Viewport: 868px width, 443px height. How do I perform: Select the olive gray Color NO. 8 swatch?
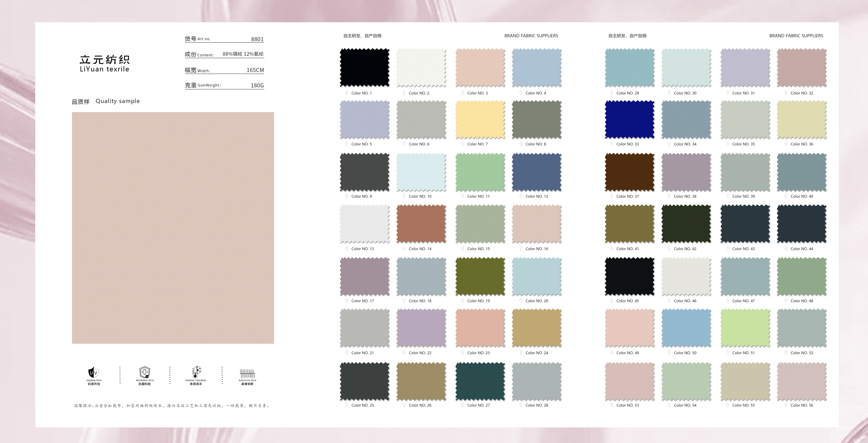[x=537, y=119]
